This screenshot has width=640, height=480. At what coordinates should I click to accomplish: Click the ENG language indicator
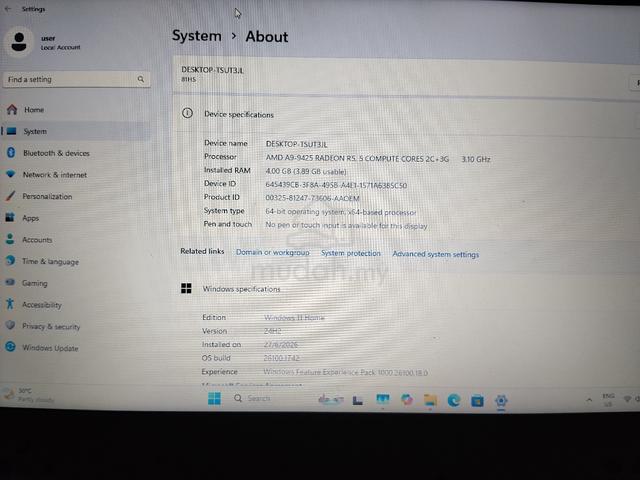point(608,400)
